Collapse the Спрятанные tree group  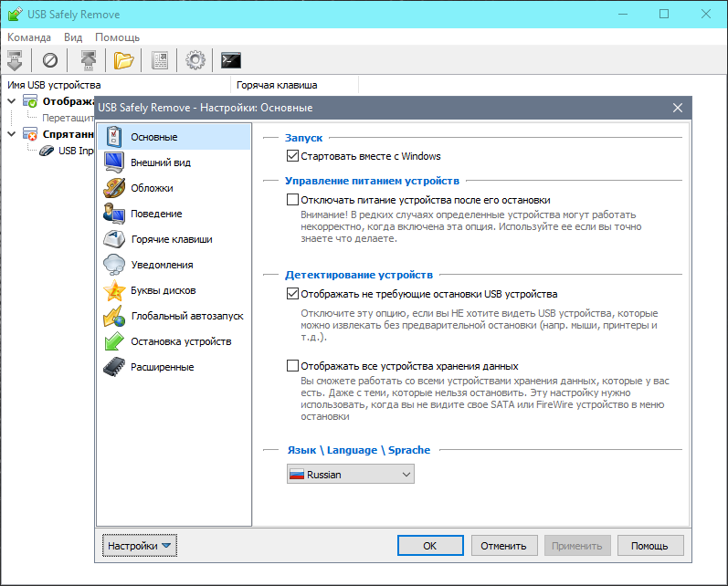click(x=11, y=134)
